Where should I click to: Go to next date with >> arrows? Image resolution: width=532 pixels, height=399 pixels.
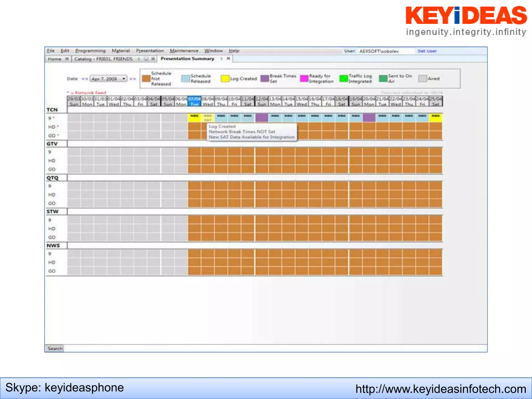click(x=133, y=79)
